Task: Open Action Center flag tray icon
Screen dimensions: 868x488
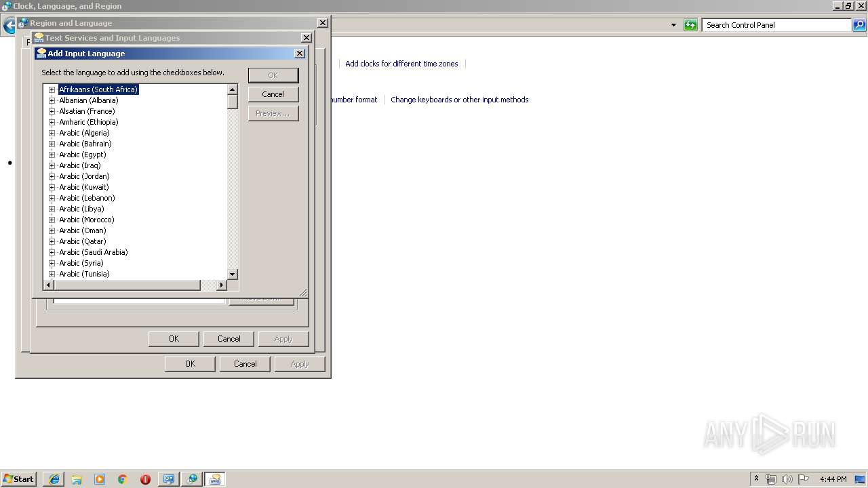Action: [x=804, y=479]
